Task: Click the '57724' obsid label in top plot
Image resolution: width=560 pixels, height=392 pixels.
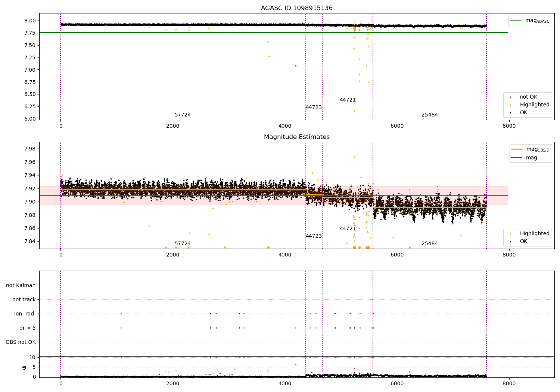Action: click(183, 115)
